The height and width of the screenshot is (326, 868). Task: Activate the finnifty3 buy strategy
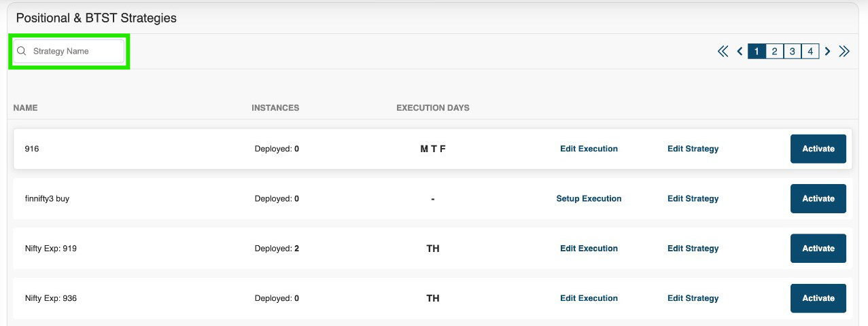click(x=818, y=198)
